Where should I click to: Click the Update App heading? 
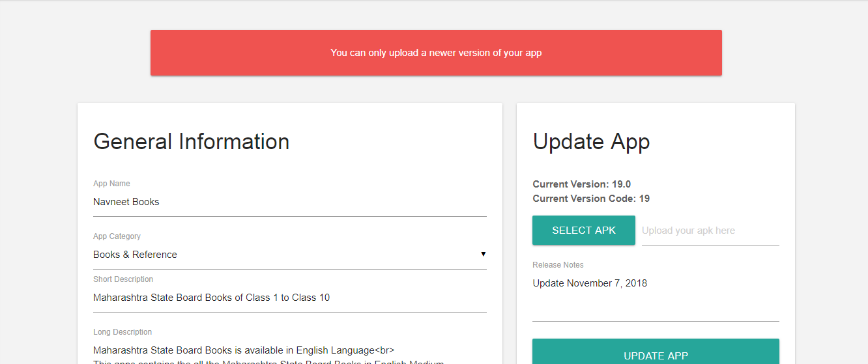point(591,141)
